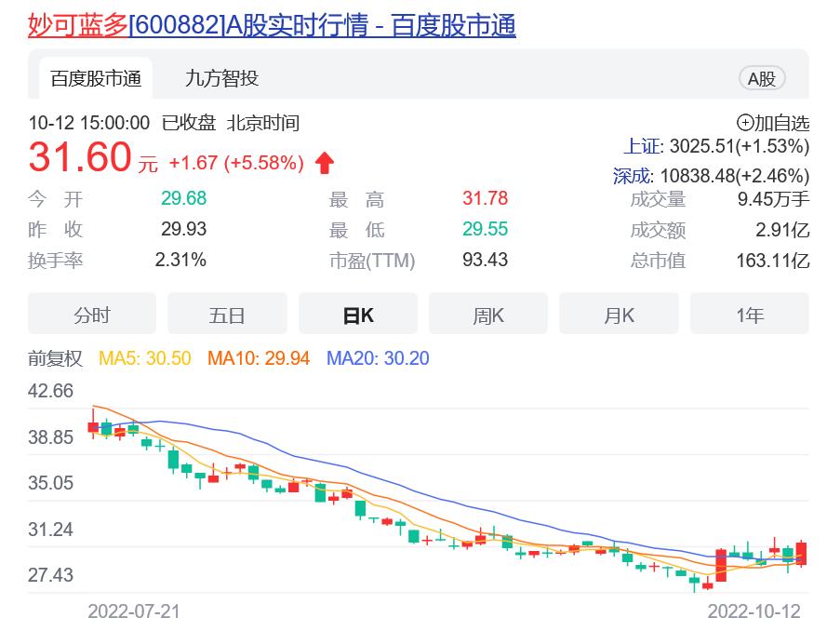Toggle the MA20 moving average line

click(x=378, y=358)
